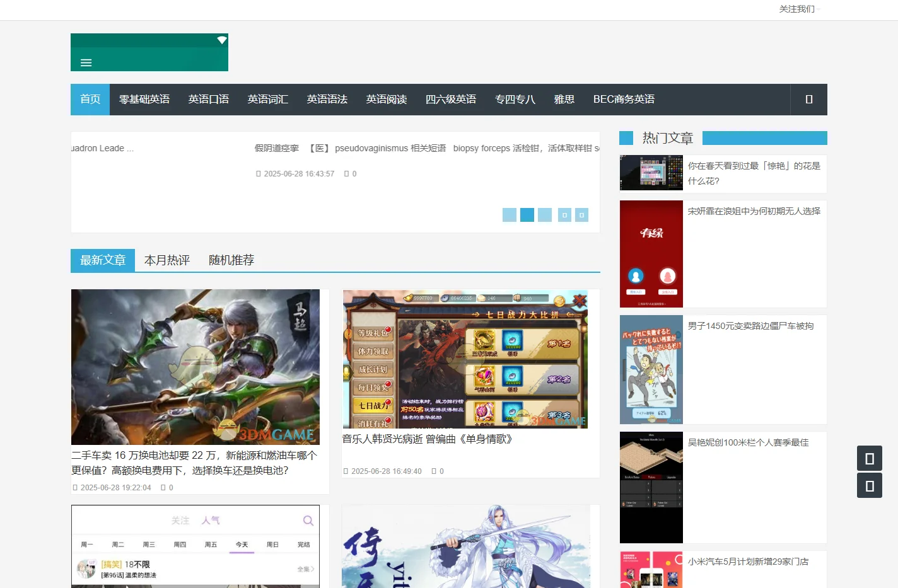Screen dimensions: 898x588
Task: Open the 雅思 navigation item
Action: [564, 100]
